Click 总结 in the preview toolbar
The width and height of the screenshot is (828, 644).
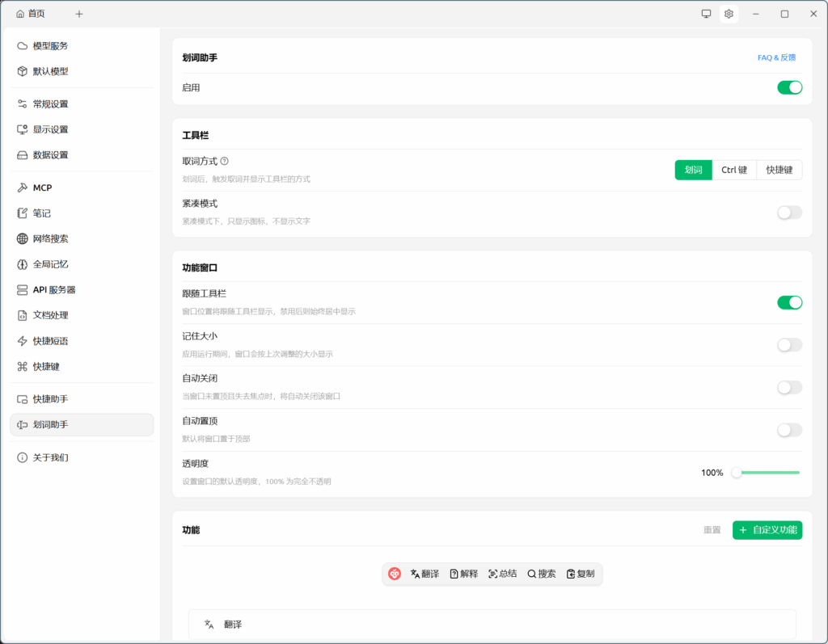502,574
